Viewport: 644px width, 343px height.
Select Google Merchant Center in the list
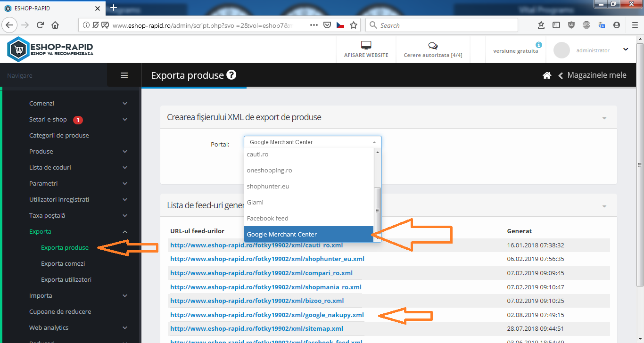(x=309, y=234)
